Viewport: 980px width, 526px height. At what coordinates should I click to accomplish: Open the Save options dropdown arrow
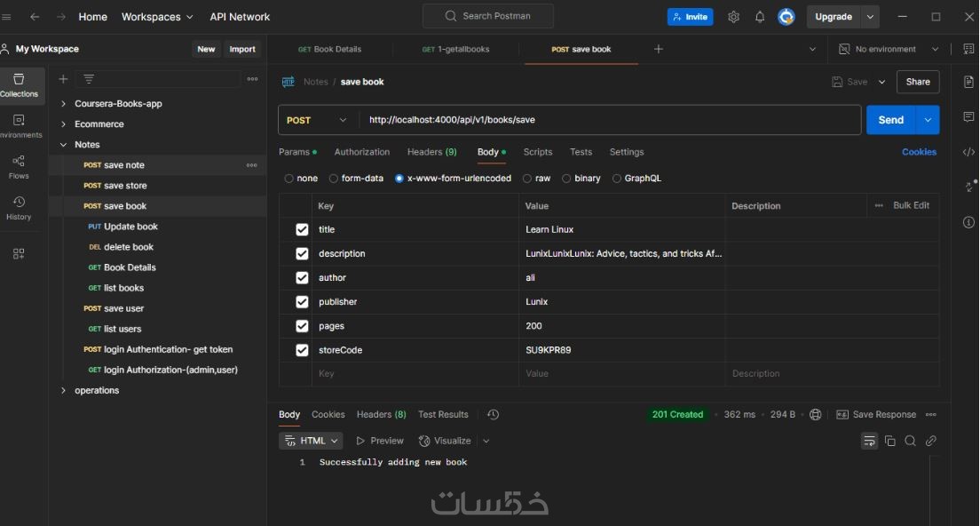tap(881, 82)
